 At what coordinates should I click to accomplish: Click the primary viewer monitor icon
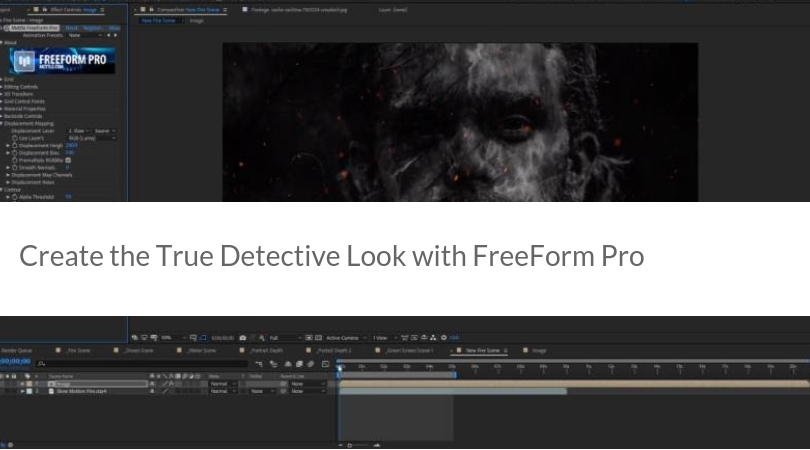(x=144, y=338)
